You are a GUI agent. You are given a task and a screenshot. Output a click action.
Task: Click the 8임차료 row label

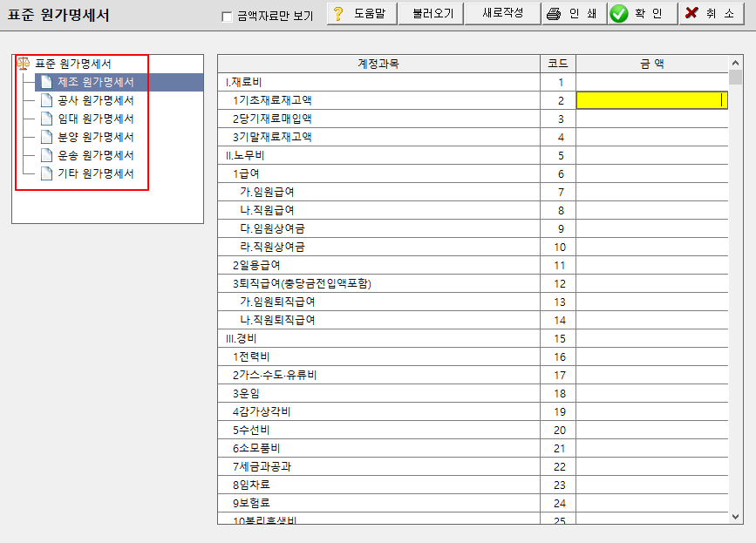pos(251,485)
